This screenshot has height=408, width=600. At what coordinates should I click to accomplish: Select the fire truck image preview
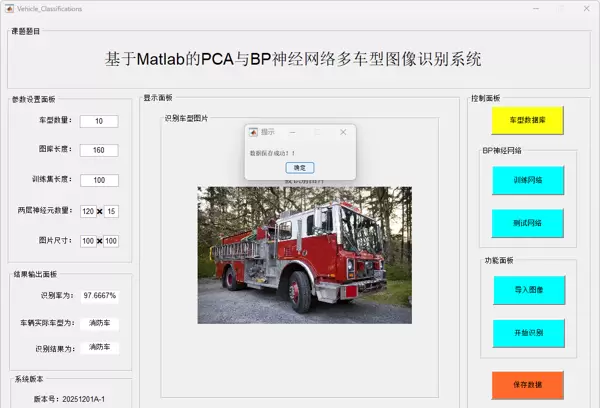pos(305,255)
